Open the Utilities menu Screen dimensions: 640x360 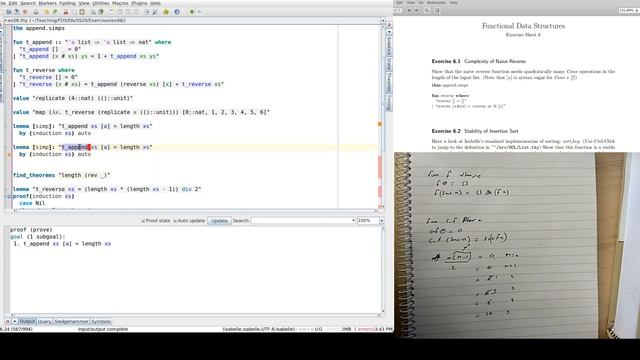tap(100, 3)
